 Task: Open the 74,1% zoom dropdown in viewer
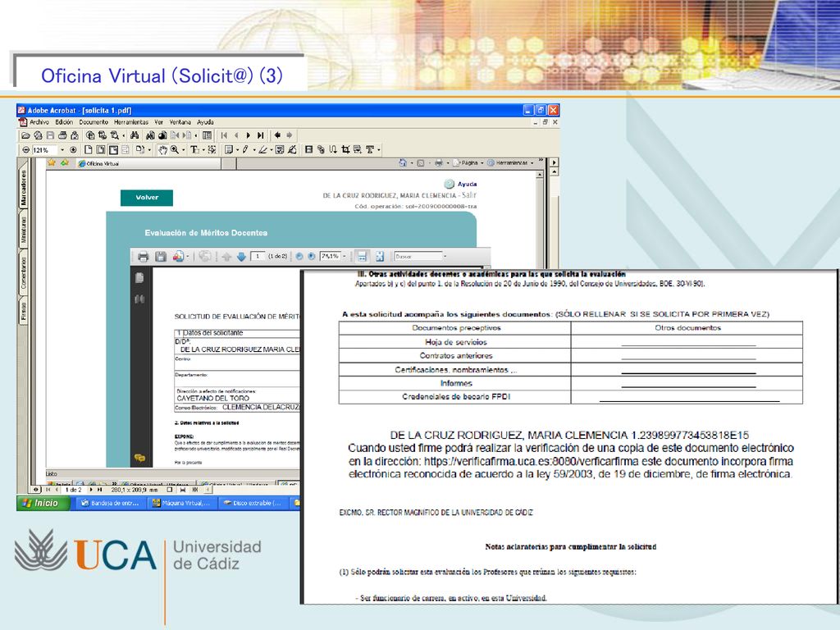(x=345, y=257)
